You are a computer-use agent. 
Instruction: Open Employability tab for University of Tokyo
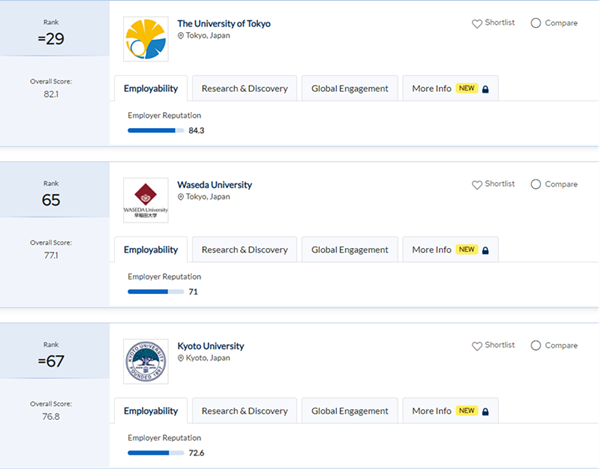click(x=151, y=88)
